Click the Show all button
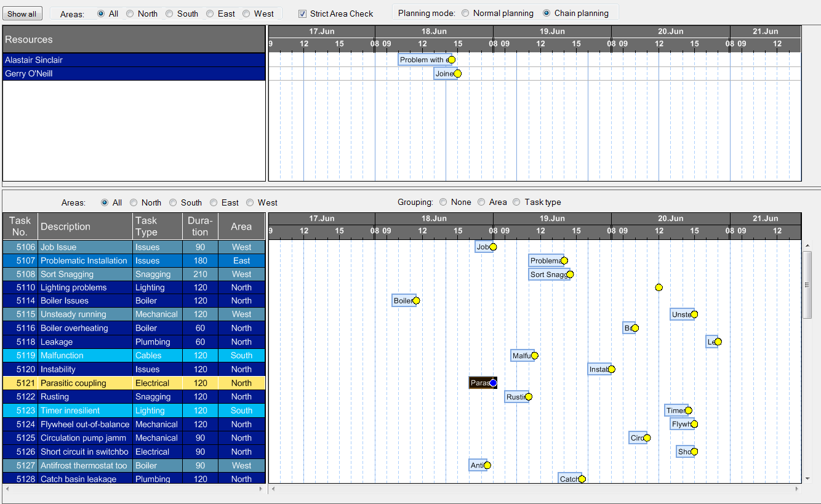This screenshot has height=504, width=821. pos(22,14)
